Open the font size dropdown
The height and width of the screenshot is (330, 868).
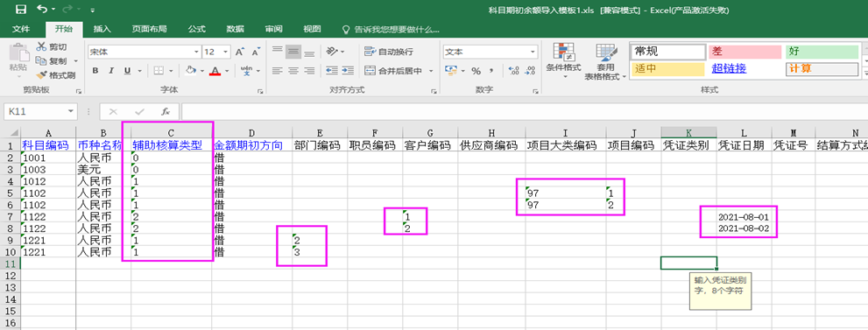point(226,52)
